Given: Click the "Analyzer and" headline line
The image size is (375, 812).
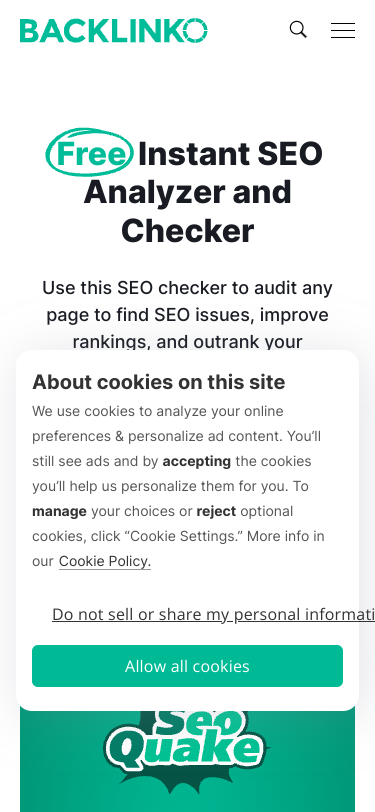Looking at the screenshot, I should click(x=188, y=193).
